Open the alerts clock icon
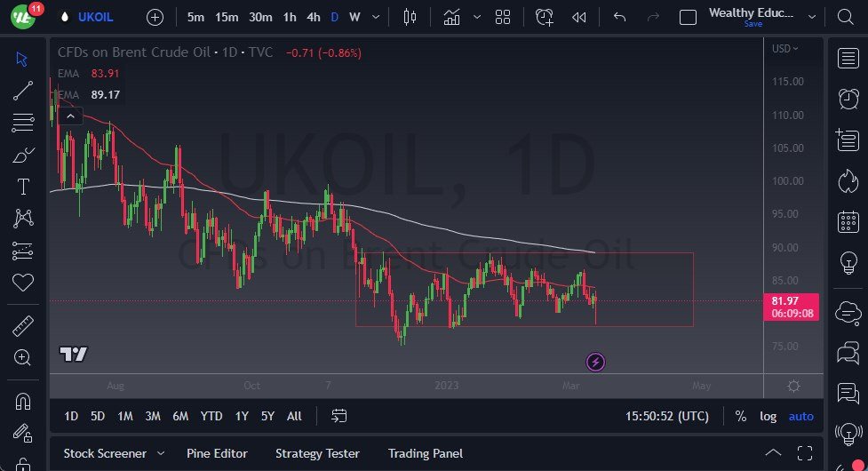Image resolution: width=868 pixels, height=471 pixels. [848, 99]
